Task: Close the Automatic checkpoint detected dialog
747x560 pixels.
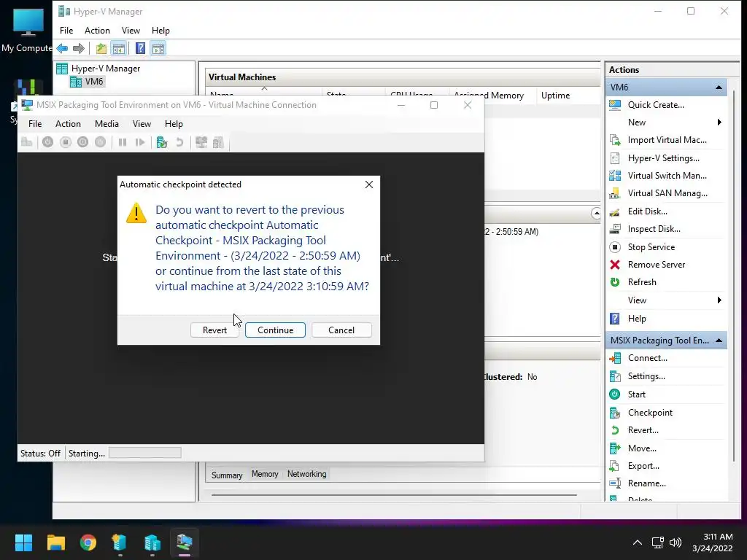Action: click(368, 184)
